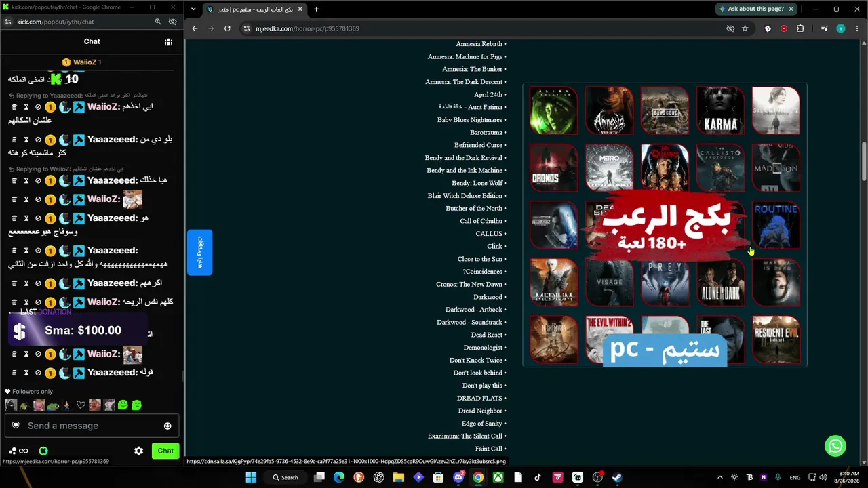Click the zoom magnifier in the Kick address bar

point(158,22)
